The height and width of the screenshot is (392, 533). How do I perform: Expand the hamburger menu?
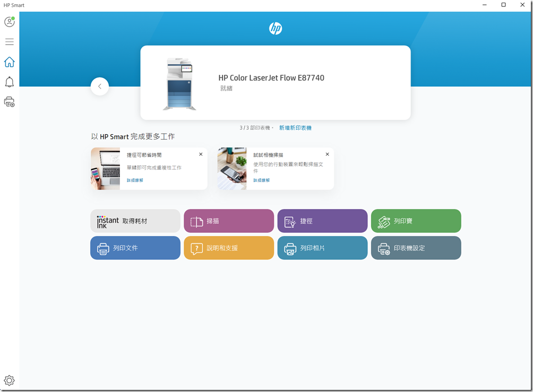[x=10, y=42]
